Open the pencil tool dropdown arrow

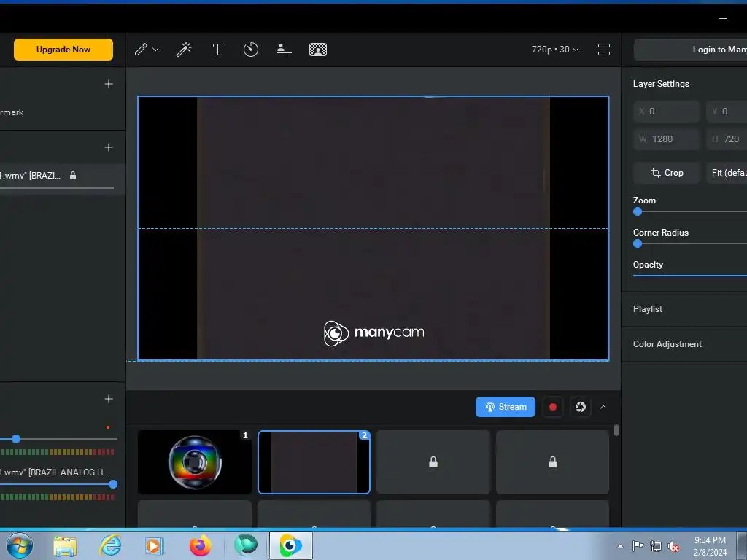tap(155, 50)
